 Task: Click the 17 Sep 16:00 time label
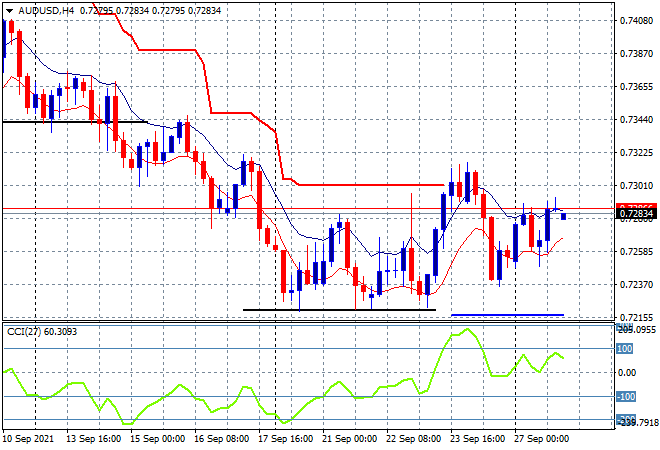[x=285, y=439]
